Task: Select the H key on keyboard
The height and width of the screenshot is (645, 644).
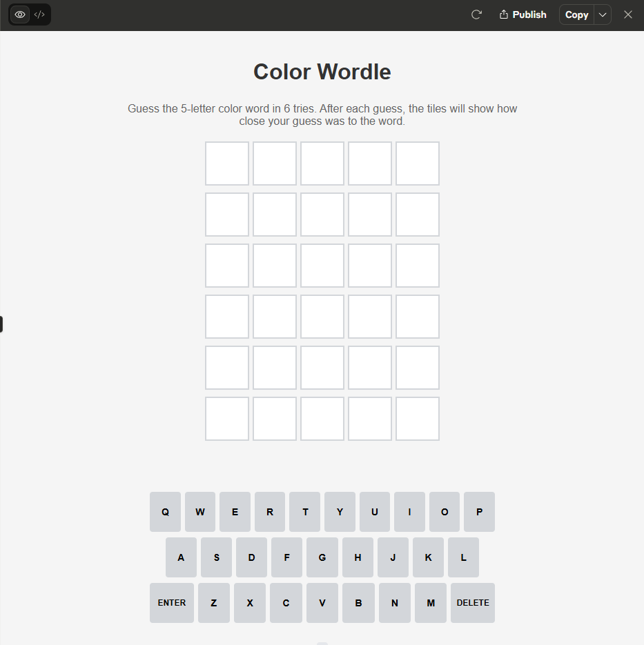Action: coord(358,557)
